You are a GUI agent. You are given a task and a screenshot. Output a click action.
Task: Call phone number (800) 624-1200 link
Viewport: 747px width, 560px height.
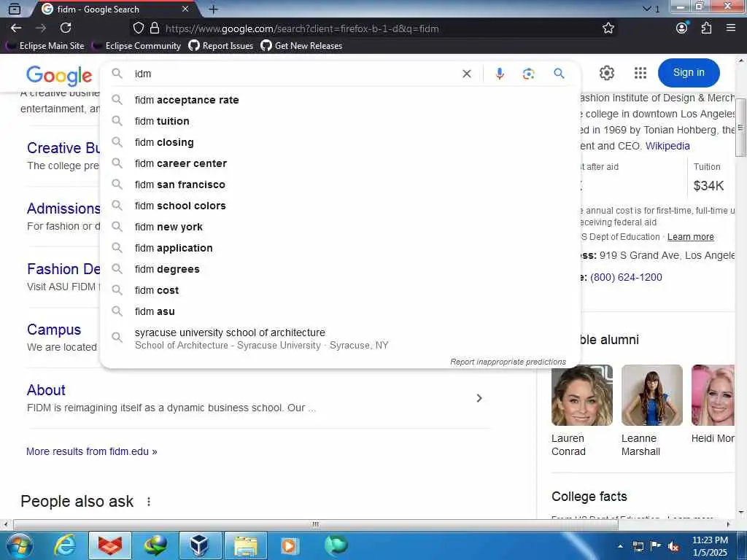[x=626, y=277]
